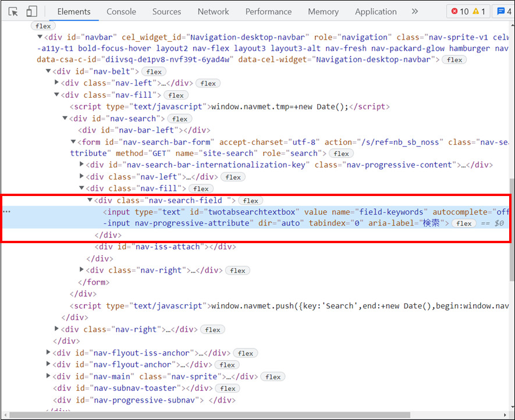This screenshot has width=515, height=420.
Task: Toggle the flex badge on the topmost row
Action: pyautogui.click(x=43, y=26)
